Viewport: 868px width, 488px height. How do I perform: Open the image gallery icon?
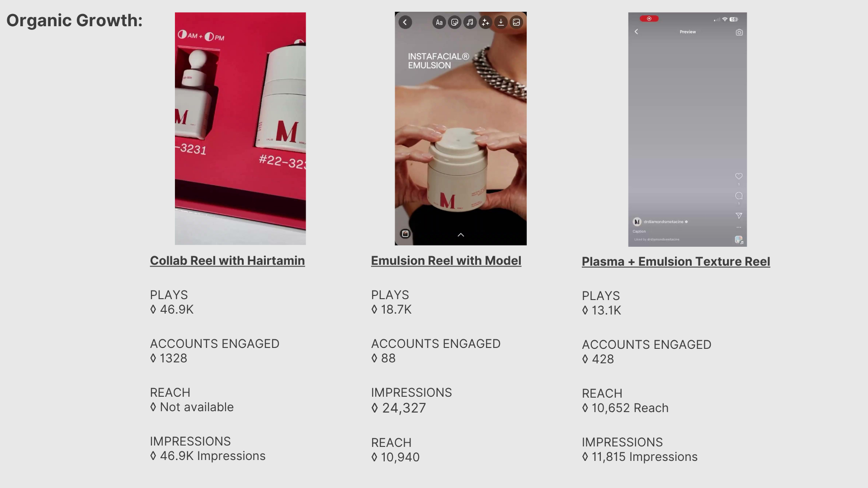[516, 22]
